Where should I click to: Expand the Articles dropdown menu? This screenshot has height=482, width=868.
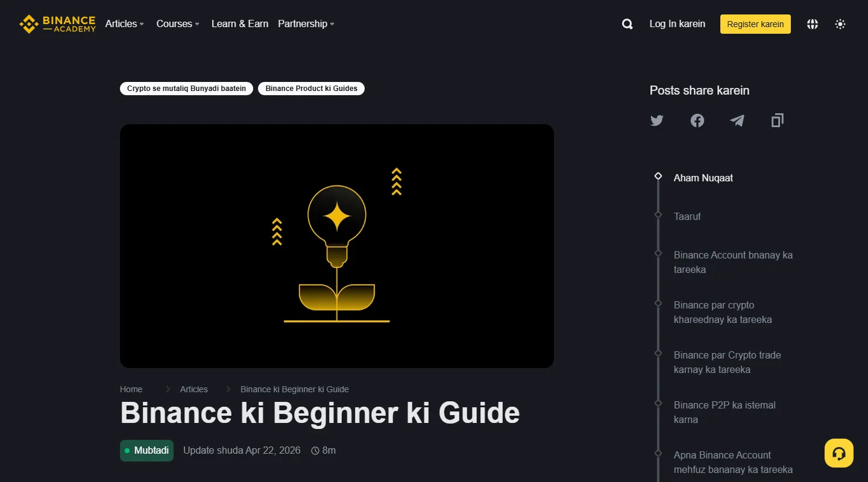[125, 23]
